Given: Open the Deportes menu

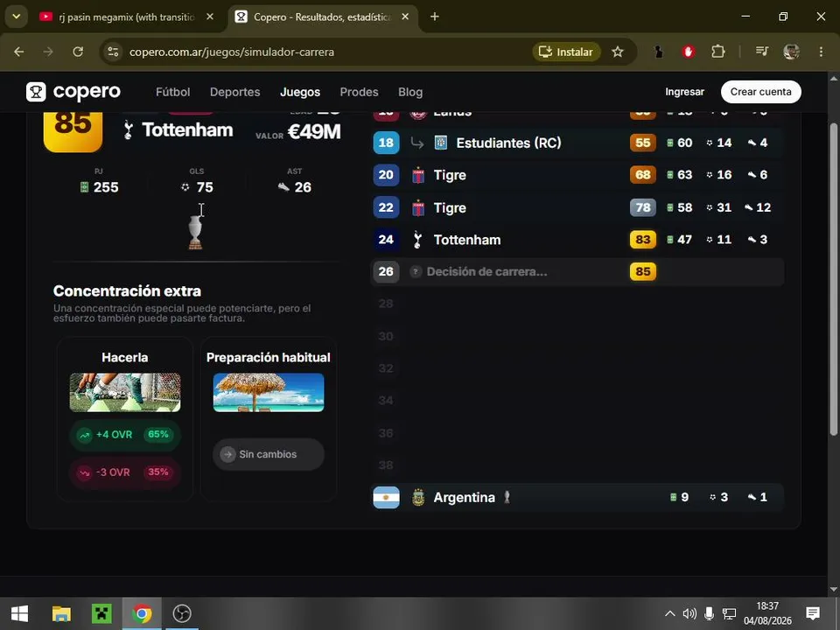Looking at the screenshot, I should point(234,92).
